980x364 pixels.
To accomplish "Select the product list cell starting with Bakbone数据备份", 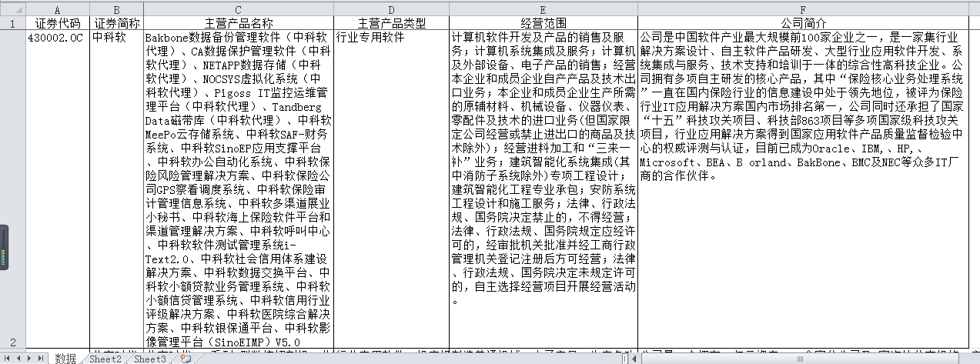I will point(239,189).
